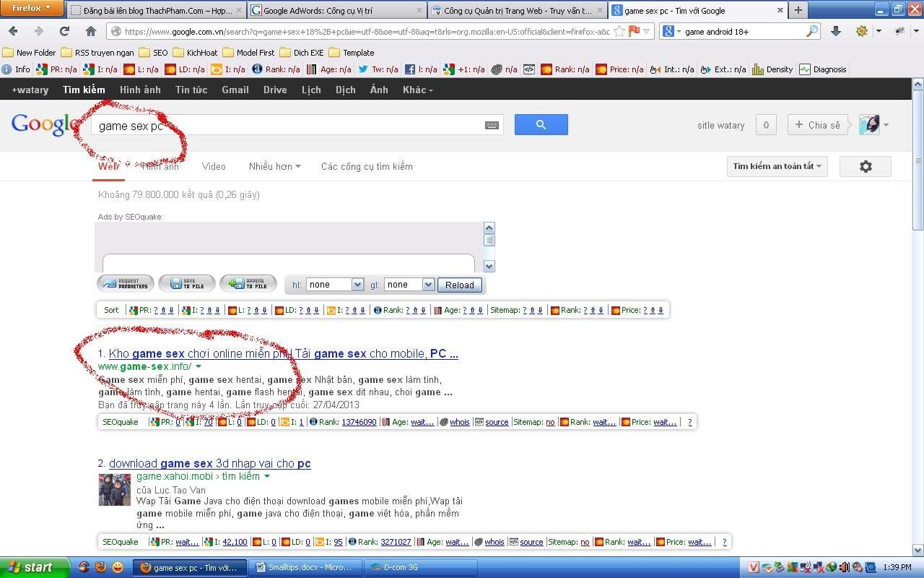Click source link in first result's SEOquake bar
This screenshot has height=578, width=924.
[497, 422]
